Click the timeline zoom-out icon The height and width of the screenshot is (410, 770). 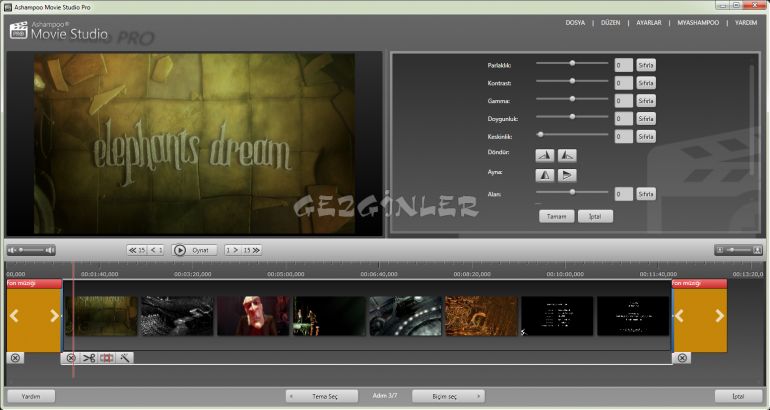720,250
